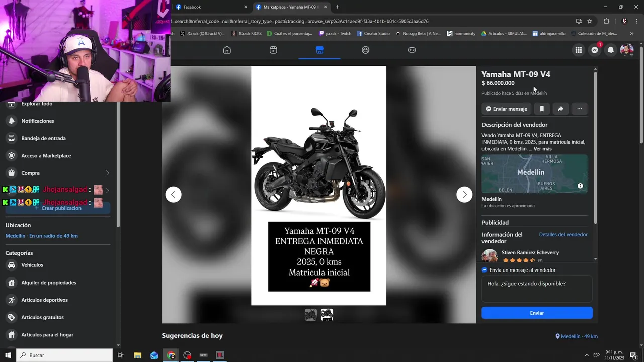644x362 pixels.
Task: Open the Facebook apps menu grid icon
Action: pyautogui.click(x=579, y=50)
